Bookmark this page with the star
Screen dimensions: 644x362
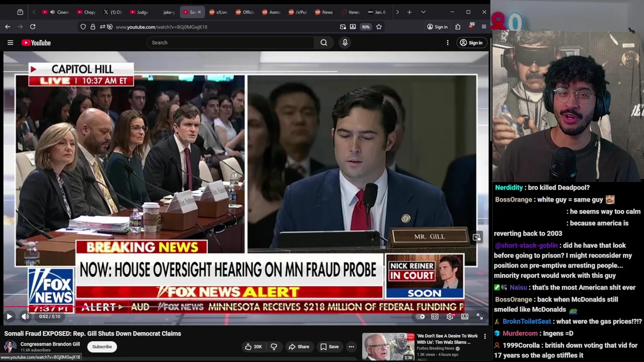tap(379, 27)
